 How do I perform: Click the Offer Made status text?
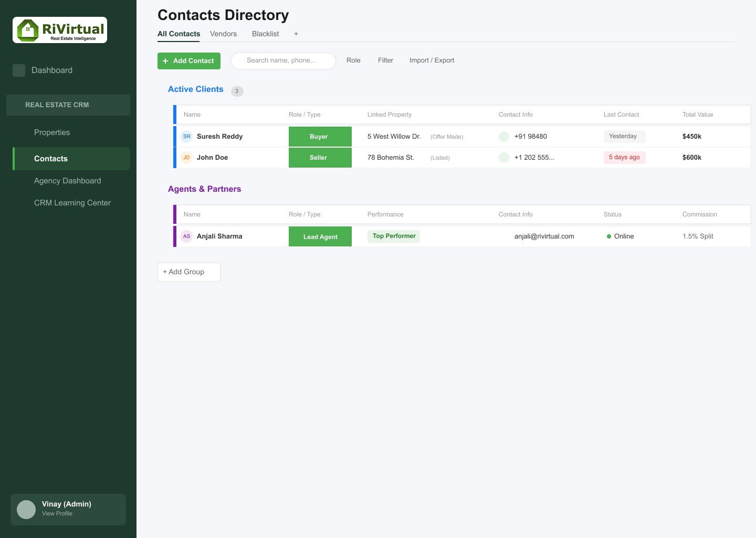[447, 137]
